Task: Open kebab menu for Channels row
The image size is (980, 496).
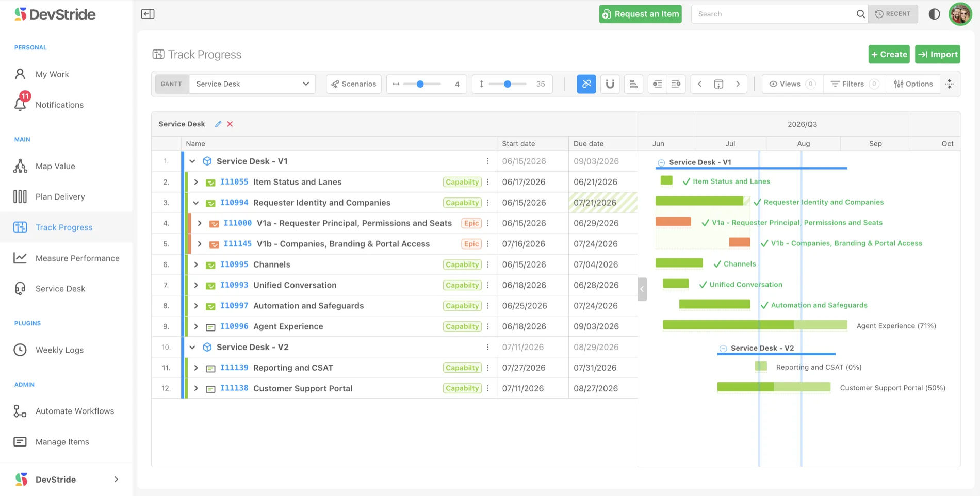Action: 487,264
